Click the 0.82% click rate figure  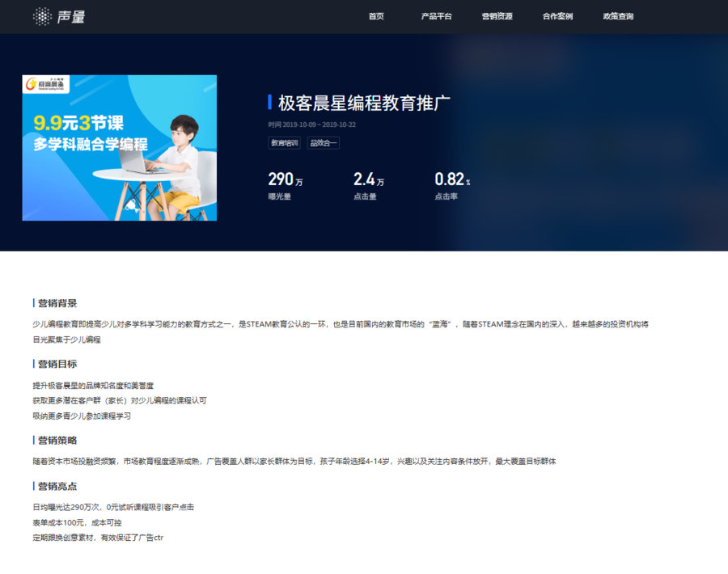453,179
